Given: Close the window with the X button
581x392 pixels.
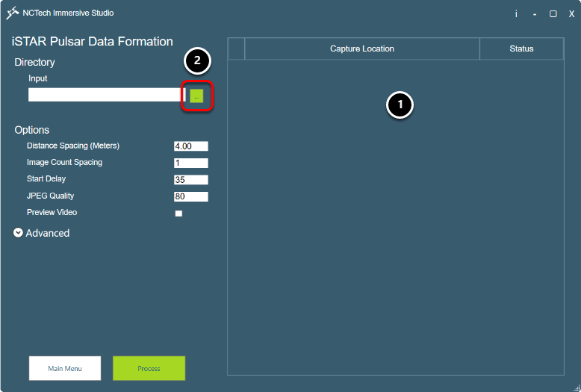Looking at the screenshot, I should 572,13.
